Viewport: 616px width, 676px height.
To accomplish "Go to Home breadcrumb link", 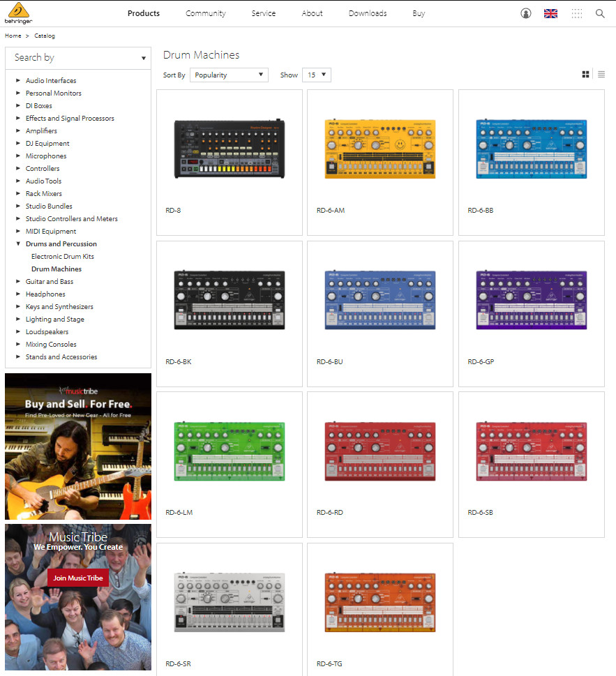I will tap(13, 36).
